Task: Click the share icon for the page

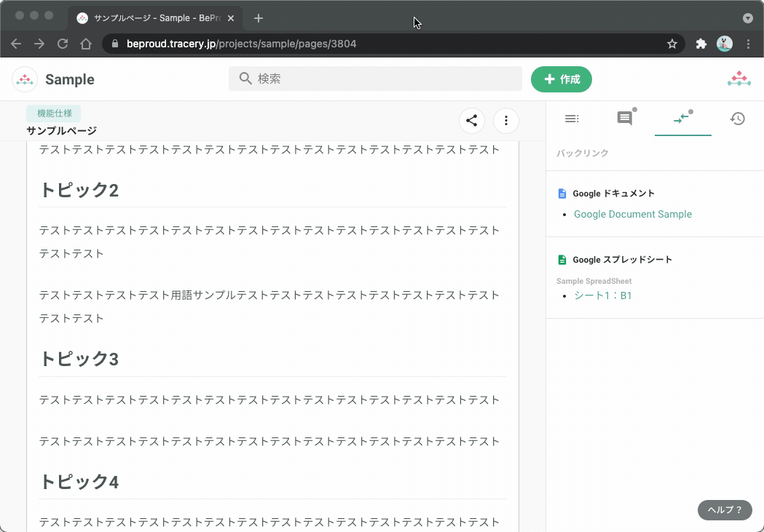Action: coord(471,121)
